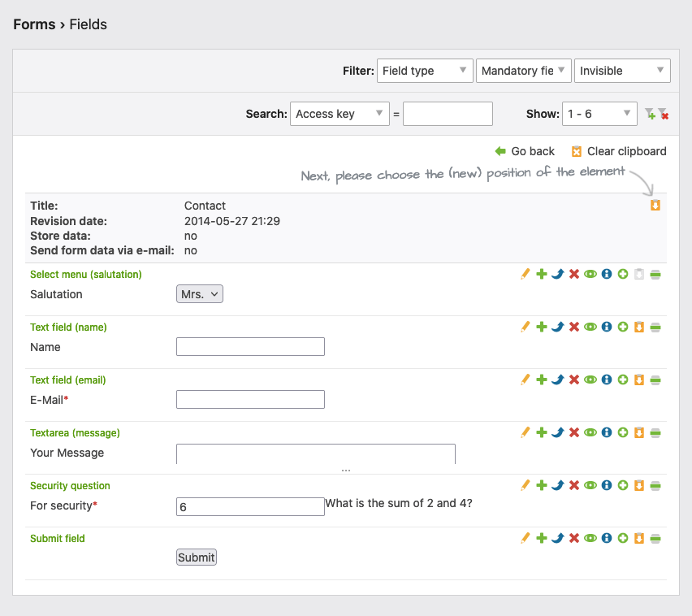Duplicate the Select menu (salutation) field
The height and width of the screenshot is (616, 692).
(542, 274)
